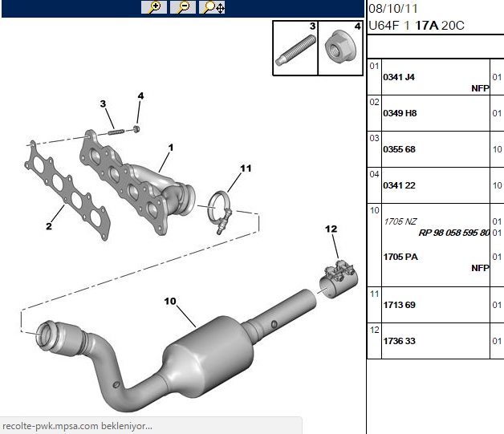
Task: Select clamp ring label 11 in diagram
Action: click(x=246, y=168)
